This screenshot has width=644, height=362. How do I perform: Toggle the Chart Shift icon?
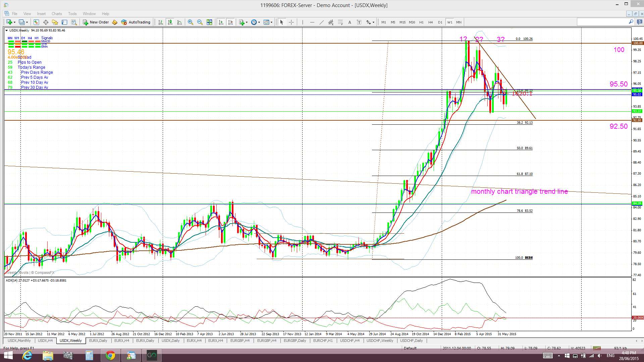230,22
